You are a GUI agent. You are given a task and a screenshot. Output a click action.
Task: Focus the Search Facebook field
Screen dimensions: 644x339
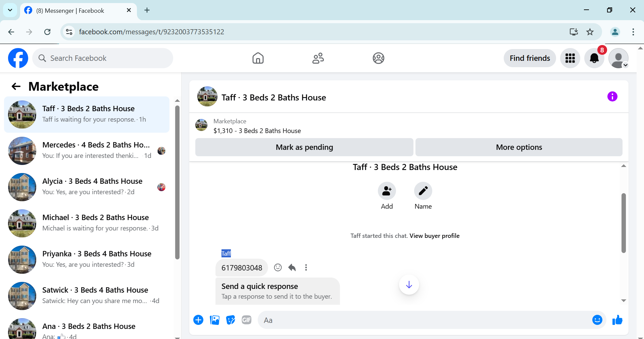point(103,58)
